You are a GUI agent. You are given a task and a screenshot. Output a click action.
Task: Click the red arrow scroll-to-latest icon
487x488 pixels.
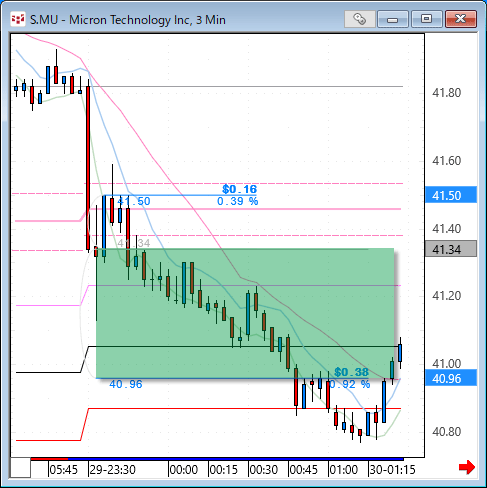tap(467, 467)
